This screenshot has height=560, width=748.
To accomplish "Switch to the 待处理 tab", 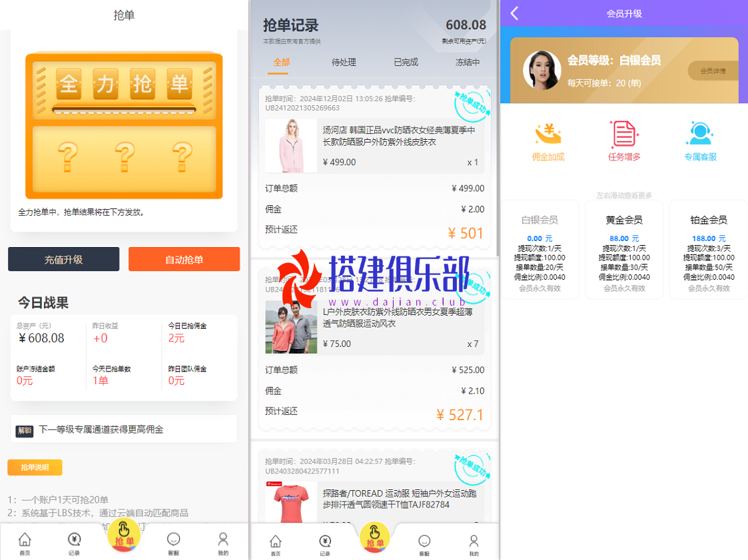I will pos(344,62).
